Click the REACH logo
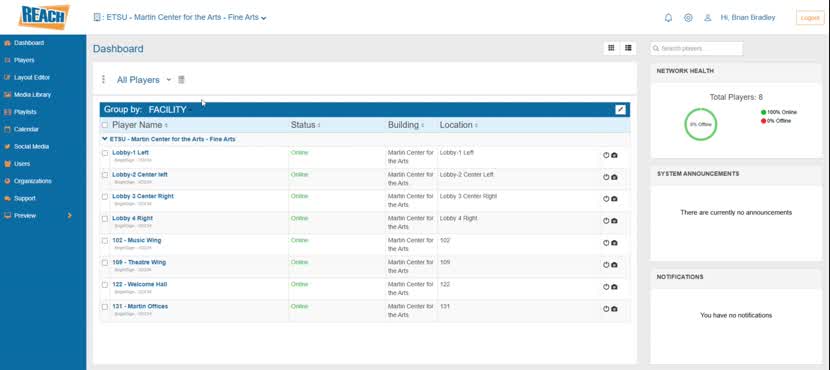The height and width of the screenshot is (370, 830). coord(43,17)
